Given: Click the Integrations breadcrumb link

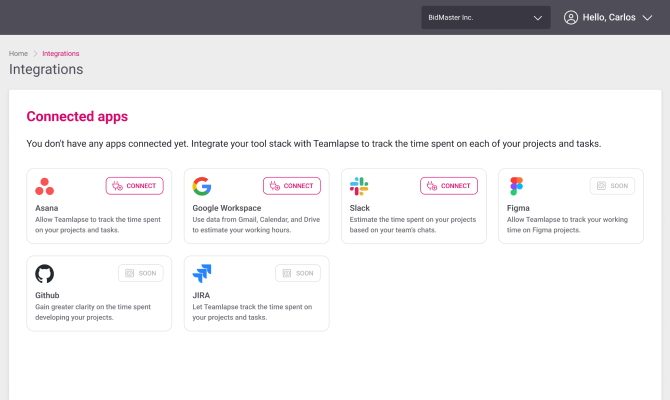Looking at the screenshot, I should pyautogui.click(x=61, y=53).
